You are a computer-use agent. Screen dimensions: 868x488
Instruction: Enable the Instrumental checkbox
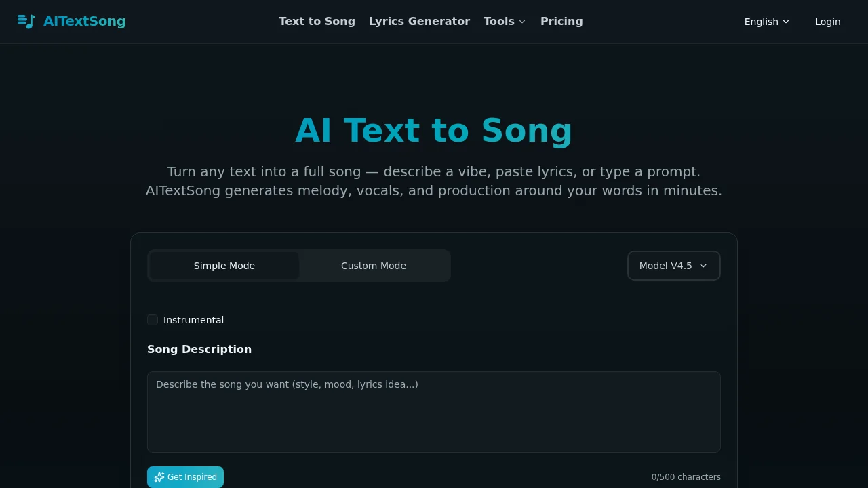pyautogui.click(x=153, y=319)
